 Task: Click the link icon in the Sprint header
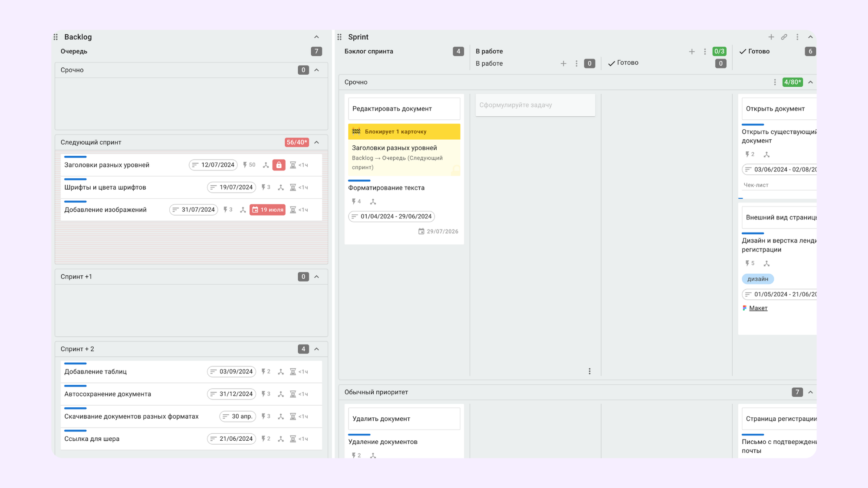coord(784,37)
